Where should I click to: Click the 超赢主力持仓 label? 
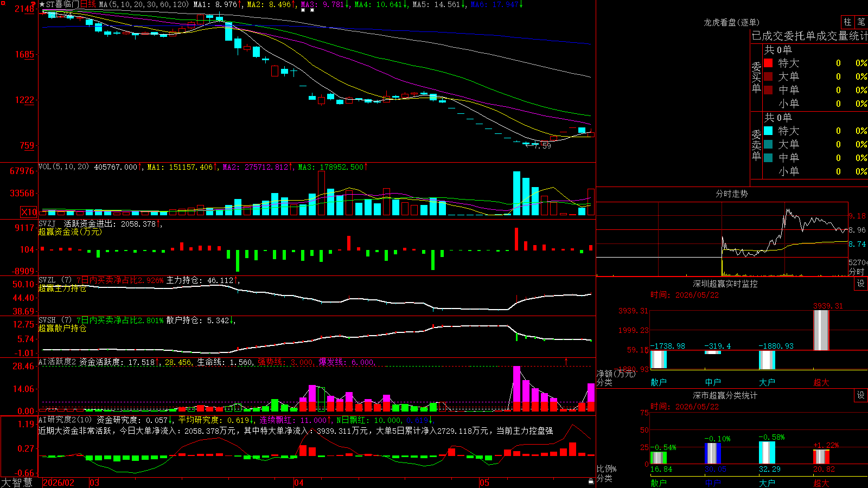62,288
